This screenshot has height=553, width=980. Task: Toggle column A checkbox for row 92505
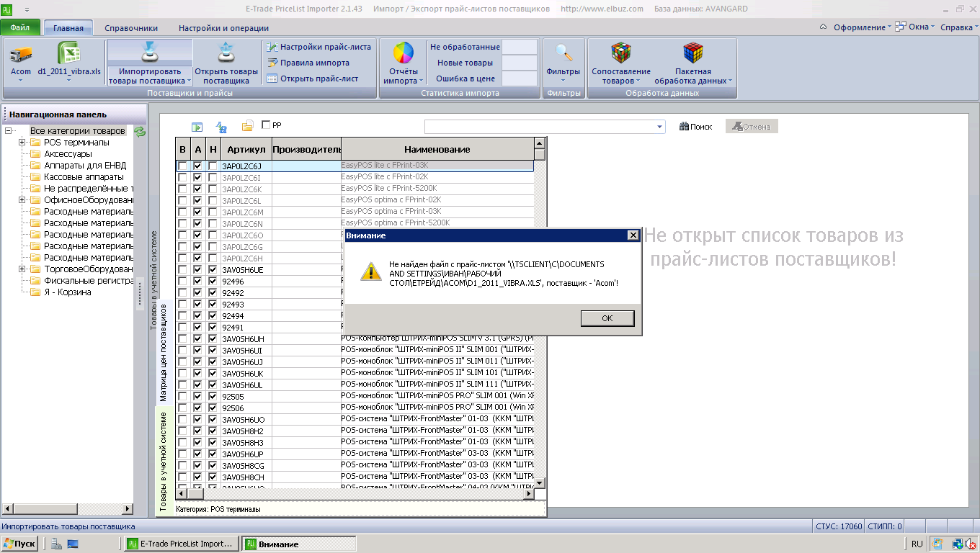point(197,396)
